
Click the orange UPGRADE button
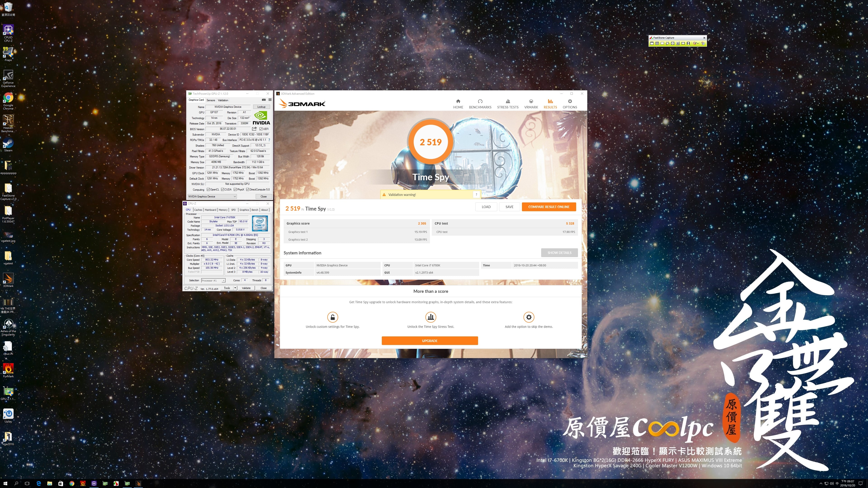pyautogui.click(x=430, y=341)
